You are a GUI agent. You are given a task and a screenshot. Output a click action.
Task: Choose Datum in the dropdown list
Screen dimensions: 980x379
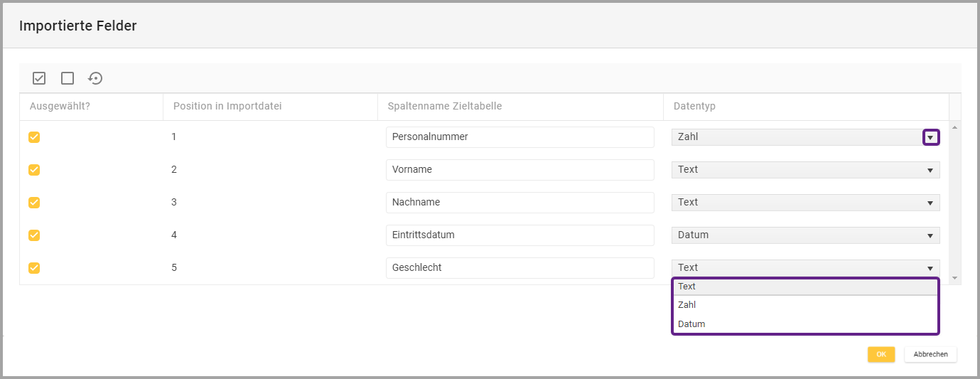(804, 324)
